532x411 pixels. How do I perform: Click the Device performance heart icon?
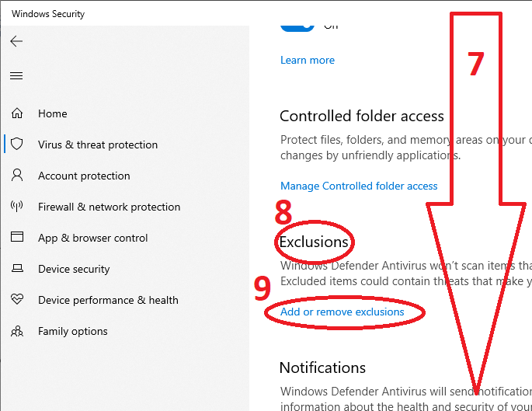click(17, 300)
